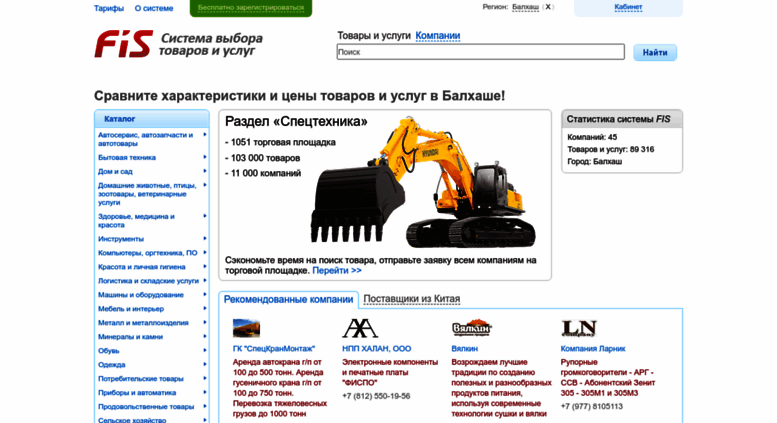
Task: Focus the Поиск search field
Action: point(481,52)
